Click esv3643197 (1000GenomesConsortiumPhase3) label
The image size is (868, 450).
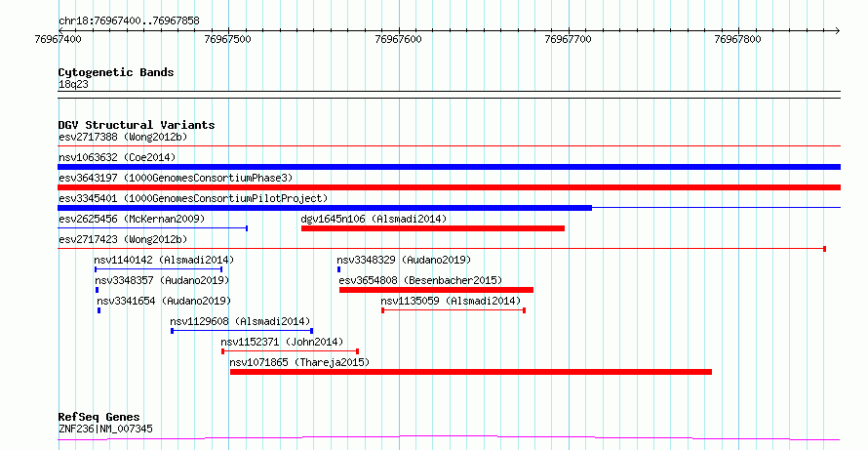(x=176, y=178)
